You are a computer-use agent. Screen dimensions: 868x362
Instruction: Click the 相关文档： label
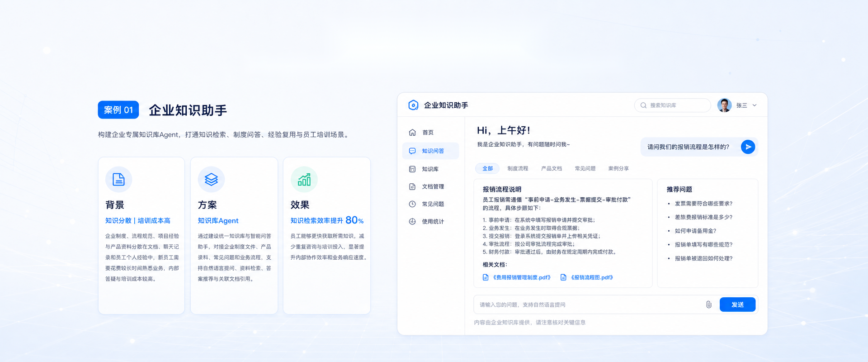coord(495,265)
